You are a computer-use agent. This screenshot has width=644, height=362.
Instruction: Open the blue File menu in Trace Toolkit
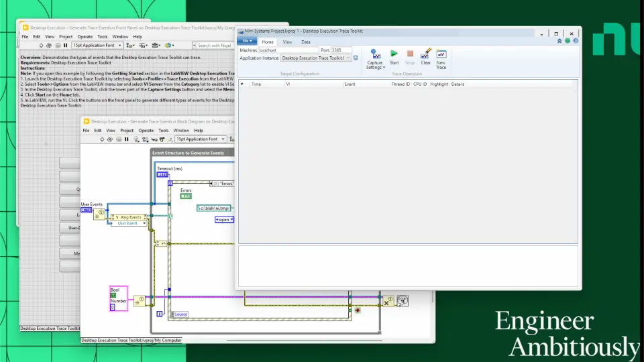[247, 41]
